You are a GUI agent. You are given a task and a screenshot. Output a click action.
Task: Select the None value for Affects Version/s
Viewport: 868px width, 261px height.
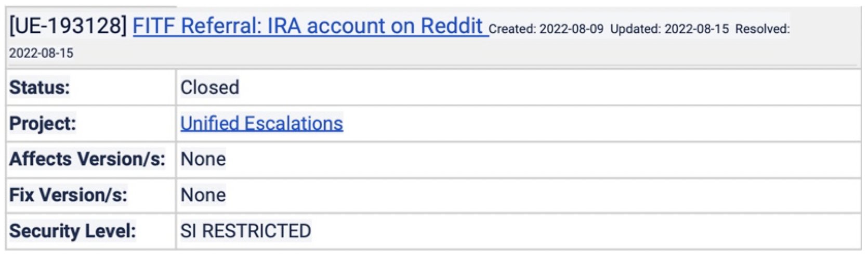(203, 159)
